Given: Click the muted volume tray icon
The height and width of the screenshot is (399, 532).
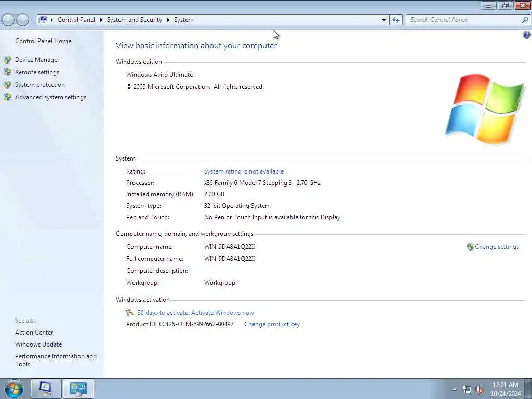Looking at the screenshot, I should tap(480, 390).
